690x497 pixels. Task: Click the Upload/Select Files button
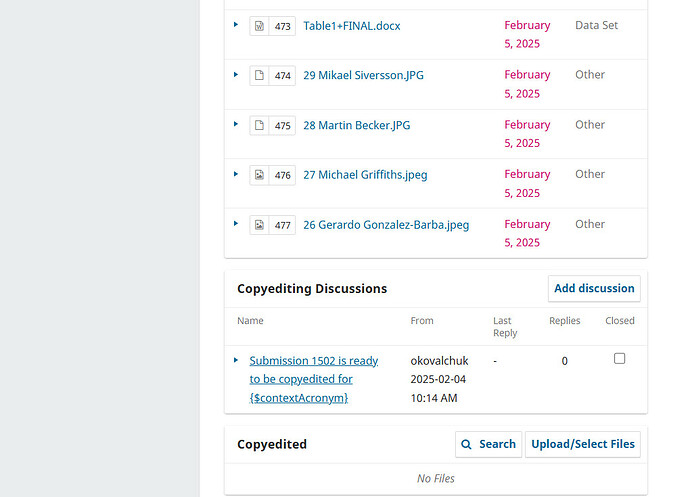click(582, 444)
